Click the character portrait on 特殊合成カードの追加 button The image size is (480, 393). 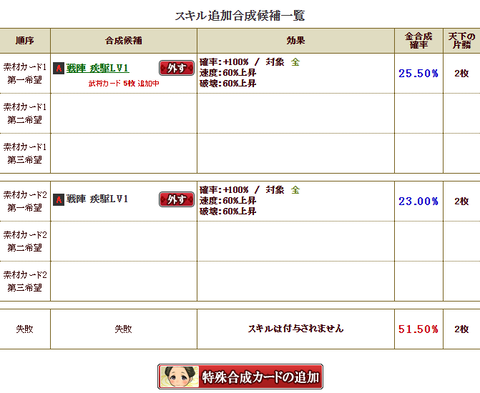click(179, 377)
